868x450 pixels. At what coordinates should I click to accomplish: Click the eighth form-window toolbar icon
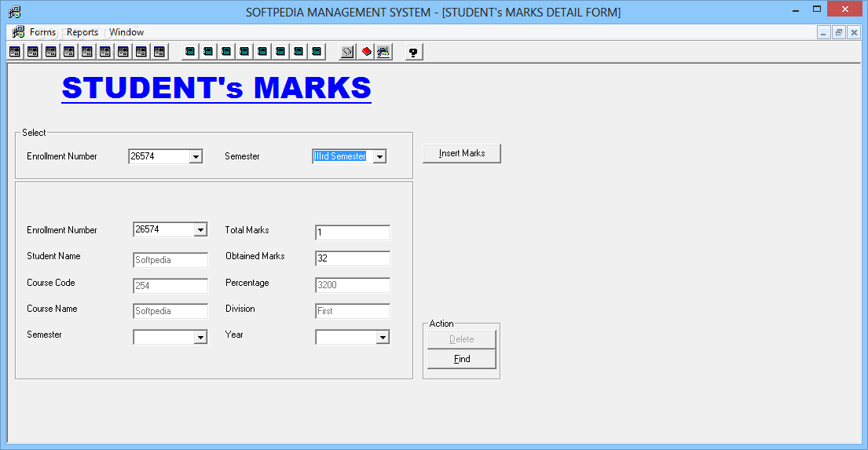[141, 52]
